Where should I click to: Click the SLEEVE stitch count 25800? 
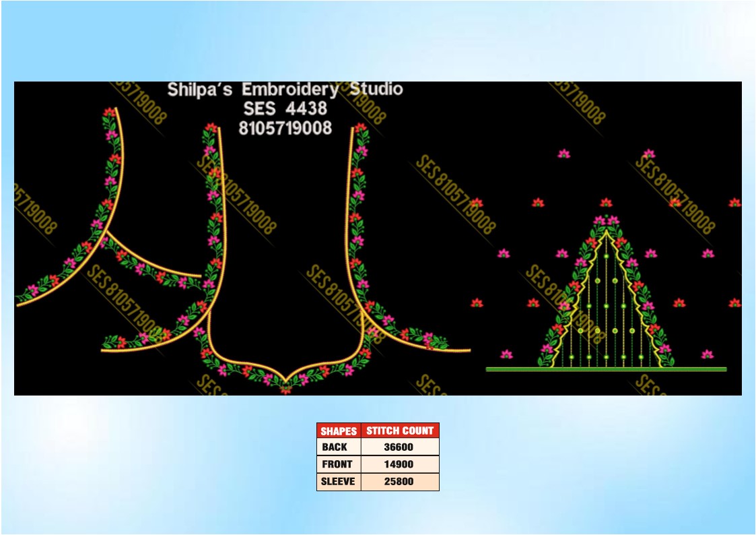(x=400, y=482)
